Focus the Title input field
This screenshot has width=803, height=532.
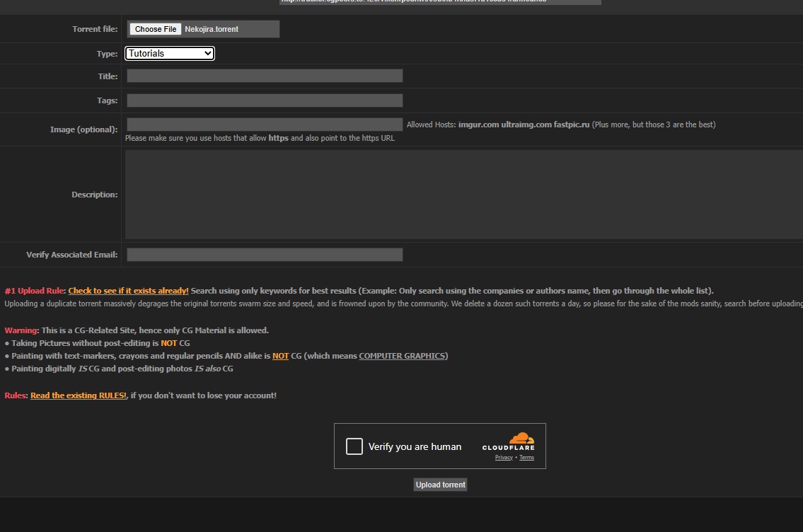(x=265, y=76)
